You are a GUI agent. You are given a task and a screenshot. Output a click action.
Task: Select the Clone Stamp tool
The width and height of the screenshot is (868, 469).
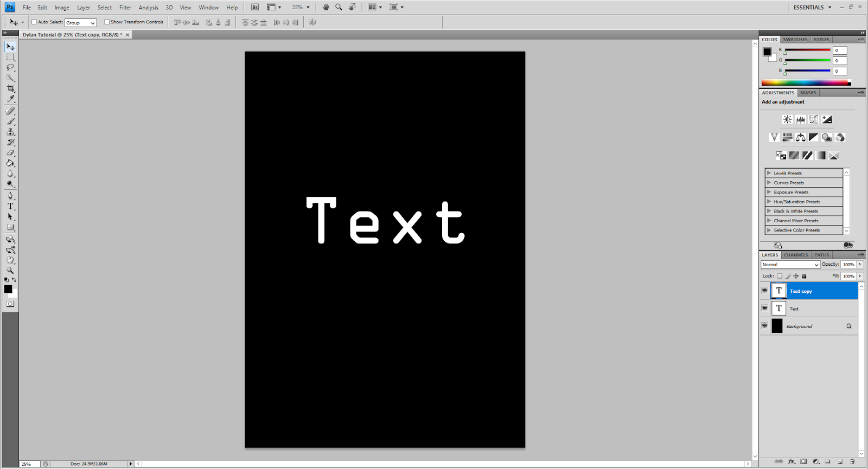point(10,132)
